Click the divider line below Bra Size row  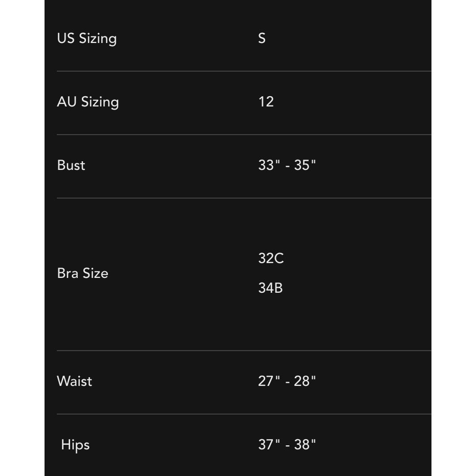244,351
